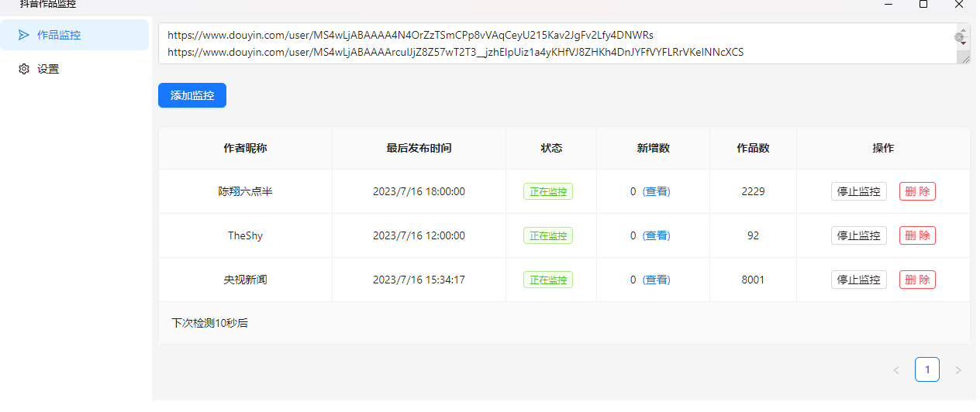980x412 pixels.
Task: View new items for TheShy
Action: [x=657, y=235]
